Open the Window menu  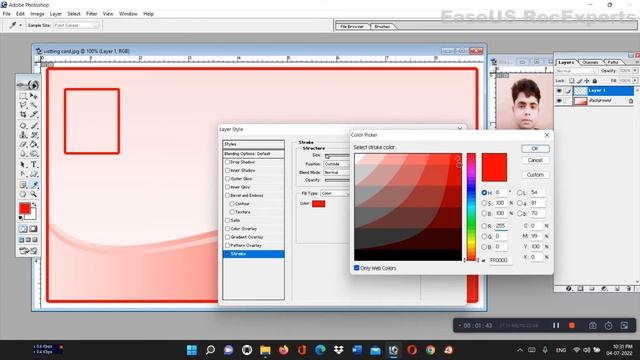[128, 13]
